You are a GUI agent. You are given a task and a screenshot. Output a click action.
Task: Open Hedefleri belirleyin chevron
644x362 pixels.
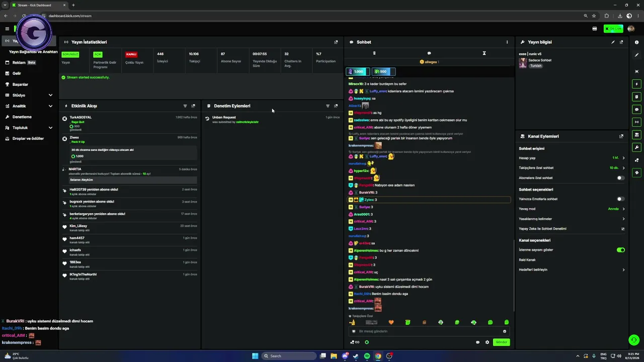point(623,270)
